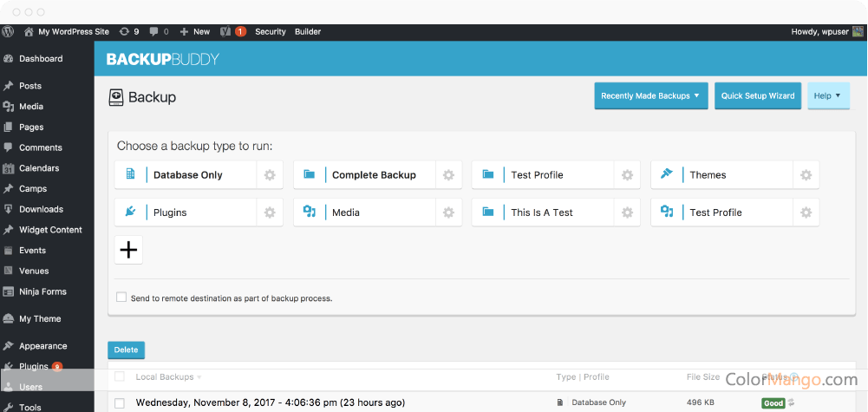Viewport: 868px width, 412px height.
Task: Open settings gear for Database Only profile
Action: pyautogui.click(x=270, y=175)
